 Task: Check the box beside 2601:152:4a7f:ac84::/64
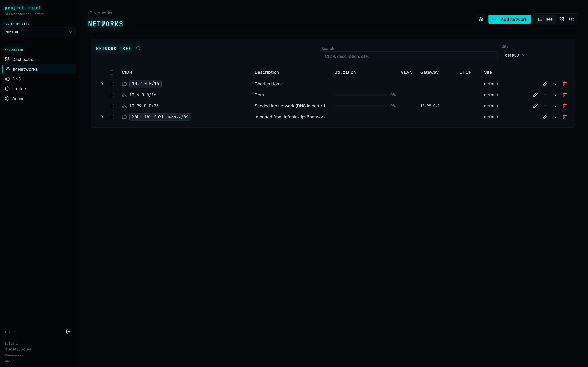pyautogui.click(x=112, y=117)
